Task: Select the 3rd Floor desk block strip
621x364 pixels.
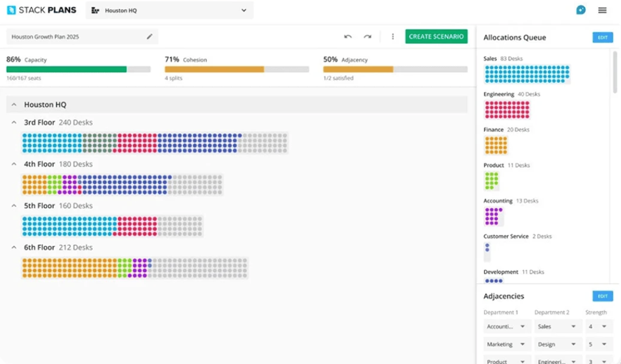Action: click(x=155, y=143)
